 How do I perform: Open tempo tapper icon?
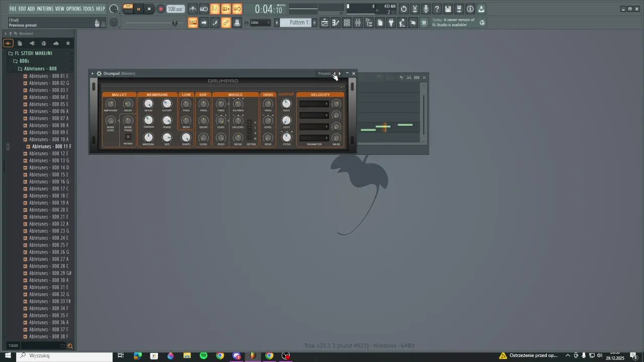(x=402, y=23)
